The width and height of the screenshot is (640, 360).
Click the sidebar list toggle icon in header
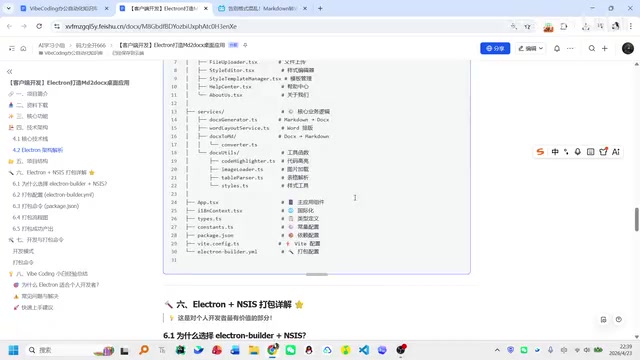[12, 48]
